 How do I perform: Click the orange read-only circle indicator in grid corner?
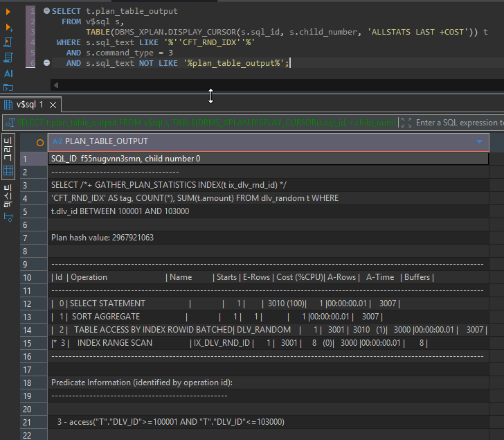click(x=40, y=143)
